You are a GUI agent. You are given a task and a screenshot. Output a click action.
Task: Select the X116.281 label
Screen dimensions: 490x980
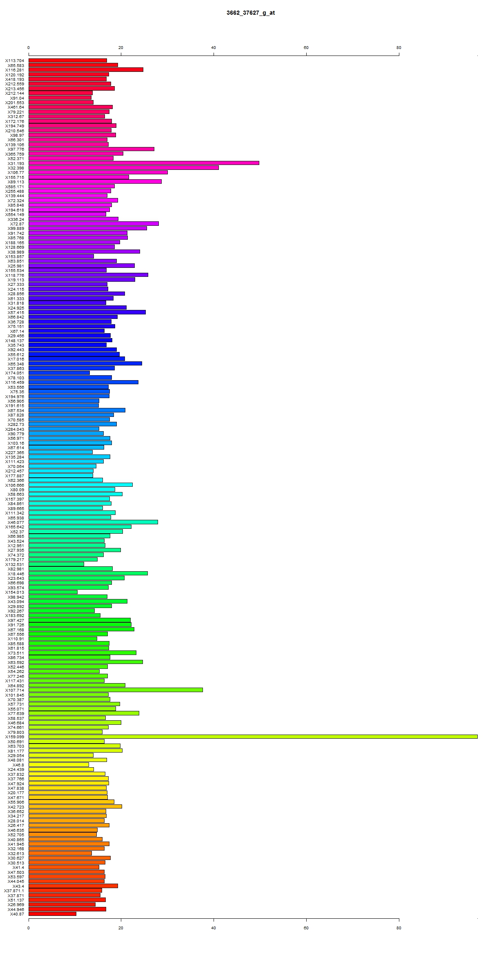(x=15, y=70)
